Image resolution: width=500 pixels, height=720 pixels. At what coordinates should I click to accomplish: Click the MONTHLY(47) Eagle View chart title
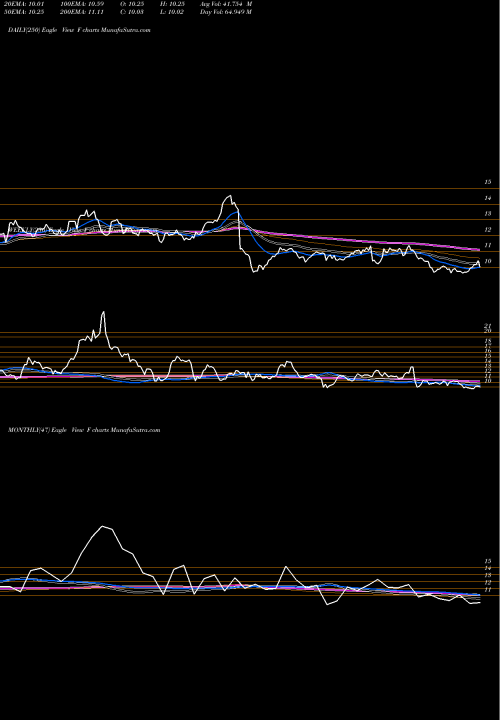point(84,430)
